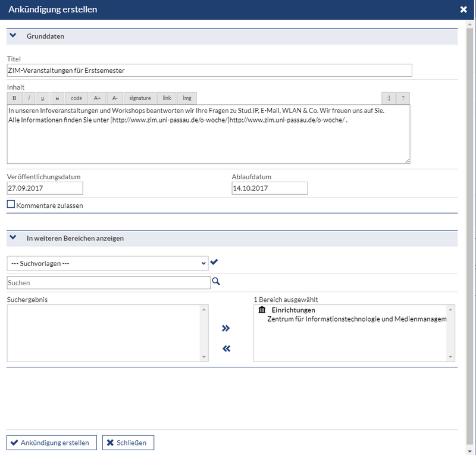Click the Schließen button
476x455 pixels.
128,442
